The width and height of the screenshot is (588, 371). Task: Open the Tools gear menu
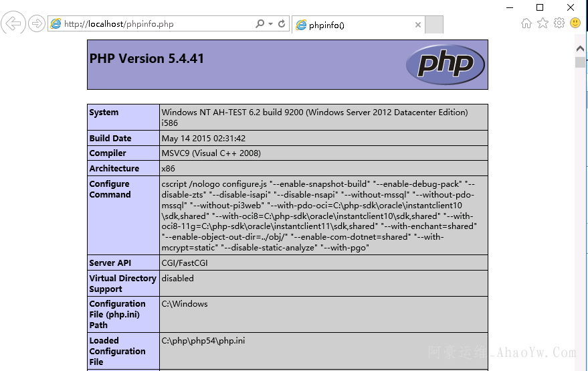(x=559, y=23)
